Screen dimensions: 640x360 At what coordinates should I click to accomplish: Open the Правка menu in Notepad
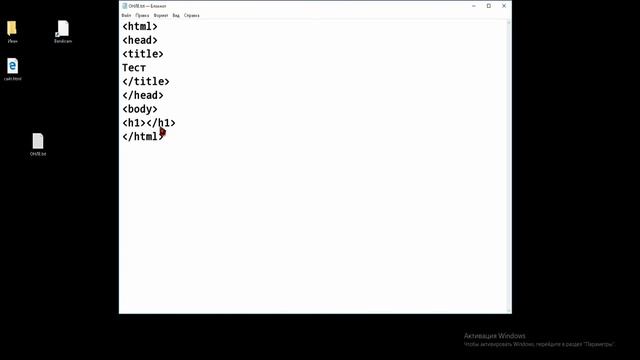(x=142, y=16)
